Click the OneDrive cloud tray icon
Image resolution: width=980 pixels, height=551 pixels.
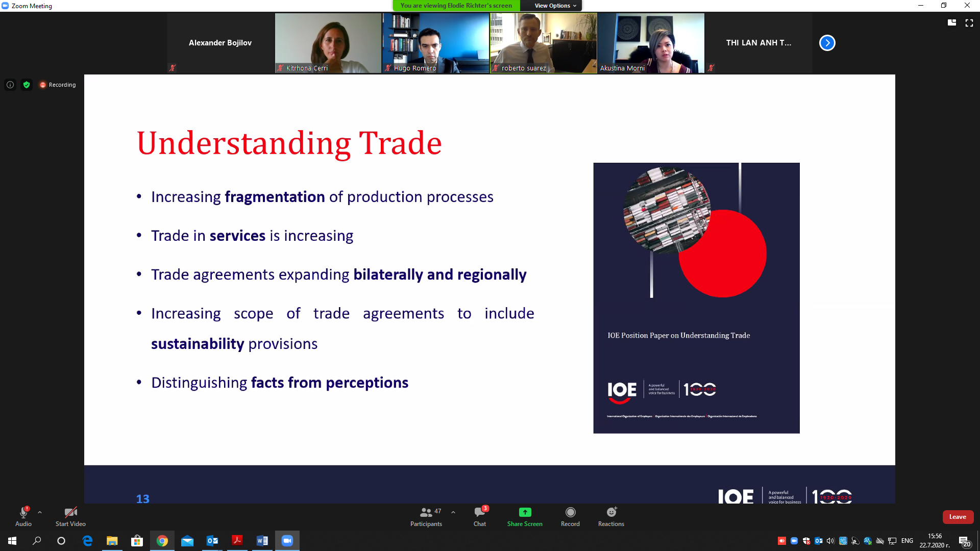(880, 541)
